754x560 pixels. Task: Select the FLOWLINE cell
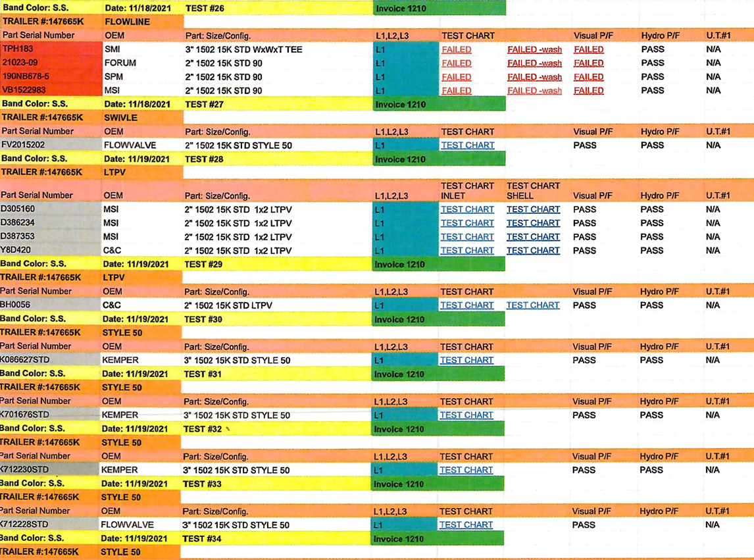coord(127,22)
